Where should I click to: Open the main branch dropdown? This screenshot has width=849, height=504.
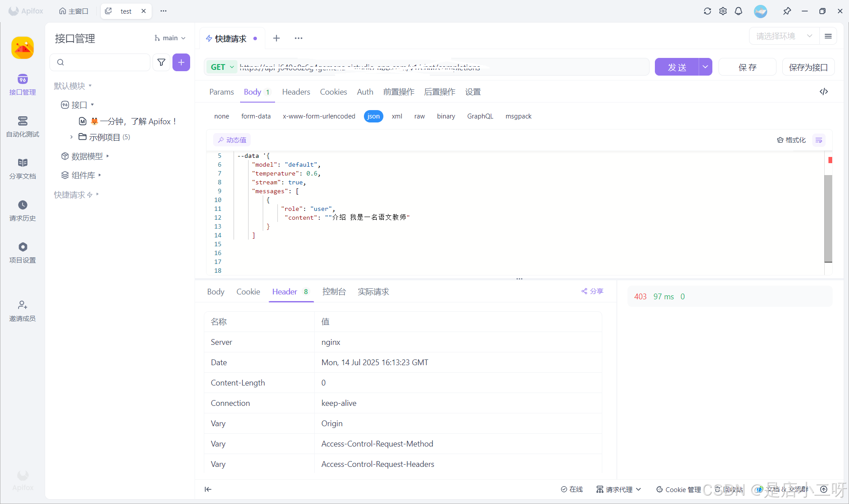pos(170,38)
